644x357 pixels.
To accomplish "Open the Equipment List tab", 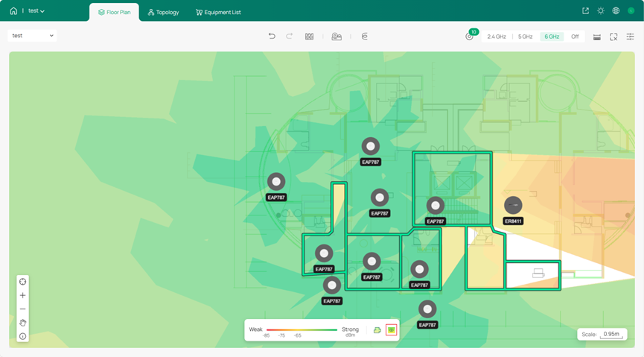I will (x=218, y=13).
